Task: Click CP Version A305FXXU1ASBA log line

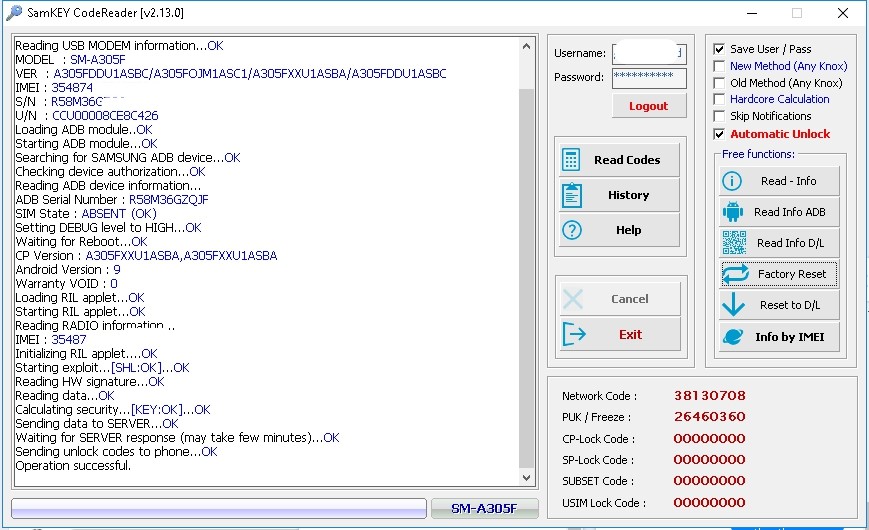Action: click(x=146, y=256)
